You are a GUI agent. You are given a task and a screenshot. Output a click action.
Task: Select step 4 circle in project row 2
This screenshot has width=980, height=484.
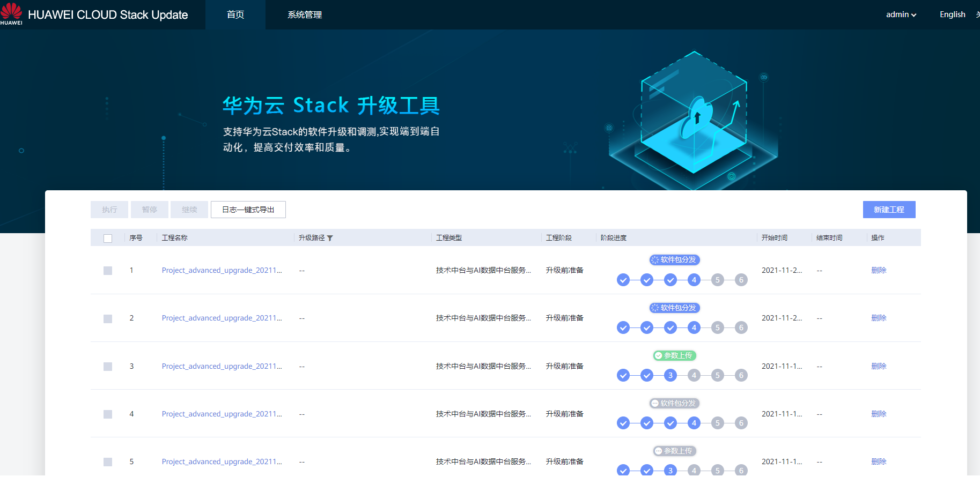click(694, 327)
